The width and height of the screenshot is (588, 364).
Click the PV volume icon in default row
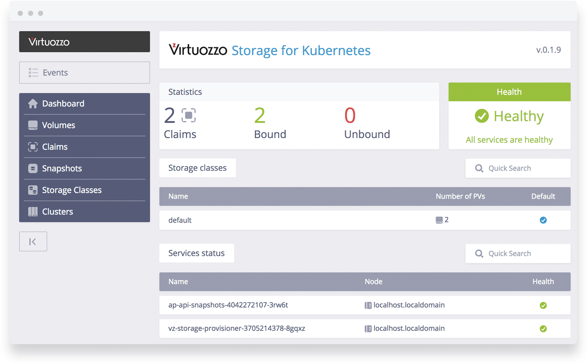[439, 220]
